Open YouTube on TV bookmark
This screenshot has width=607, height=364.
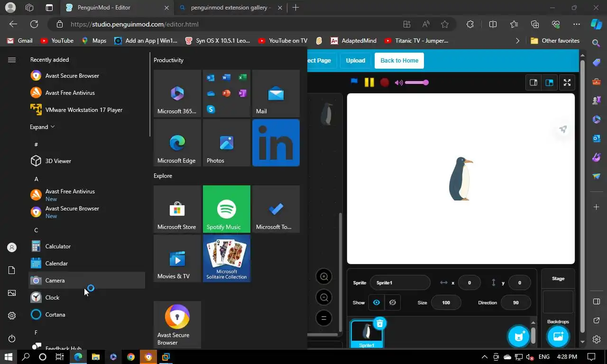point(283,41)
